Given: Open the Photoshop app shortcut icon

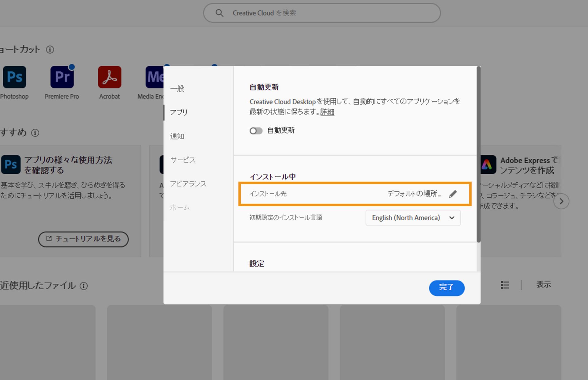Looking at the screenshot, I should (x=14, y=77).
